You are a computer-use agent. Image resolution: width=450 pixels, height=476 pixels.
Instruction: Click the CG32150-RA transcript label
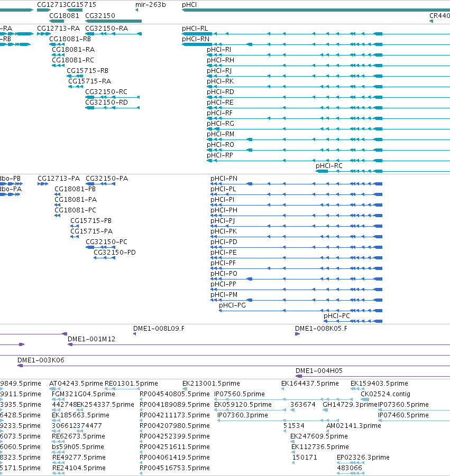[107, 29]
